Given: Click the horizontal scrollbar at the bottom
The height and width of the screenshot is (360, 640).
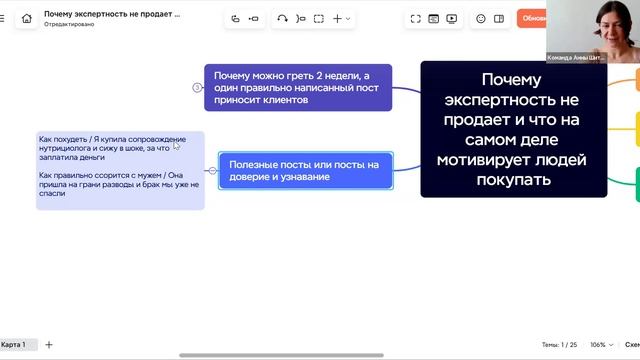Looking at the screenshot, I should [281, 355].
